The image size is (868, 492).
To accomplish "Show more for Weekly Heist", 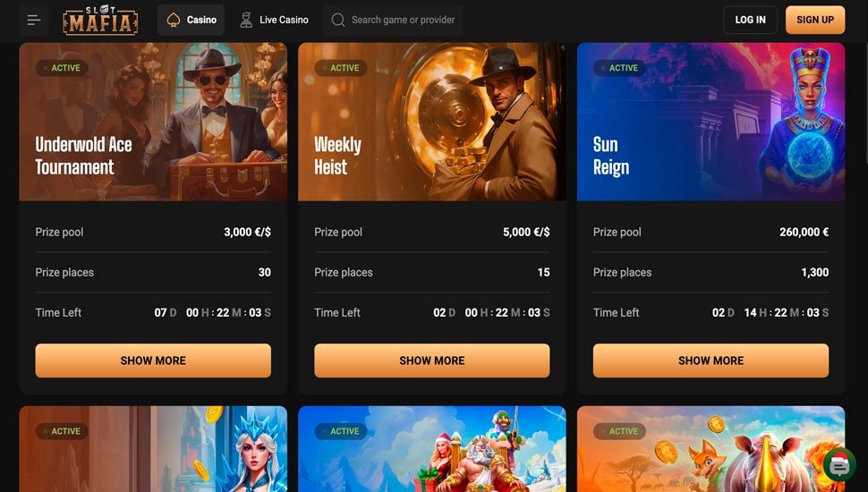I will pyautogui.click(x=432, y=361).
